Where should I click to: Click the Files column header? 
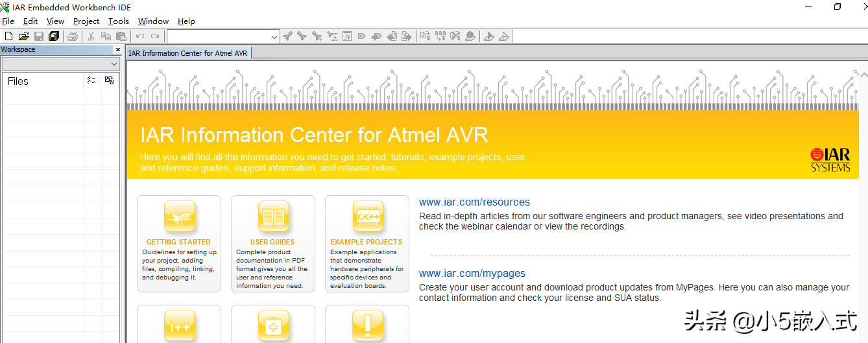click(x=18, y=81)
